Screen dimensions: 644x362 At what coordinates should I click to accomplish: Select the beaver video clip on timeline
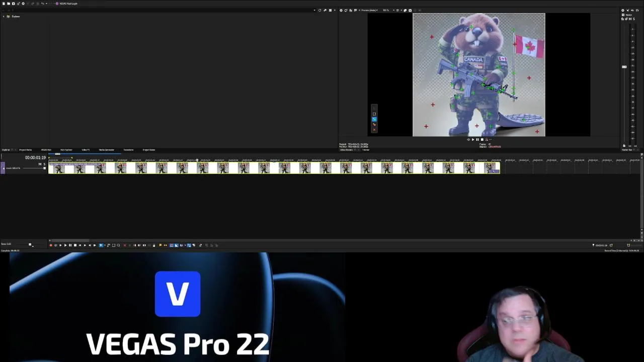pyautogui.click(x=274, y=168)
